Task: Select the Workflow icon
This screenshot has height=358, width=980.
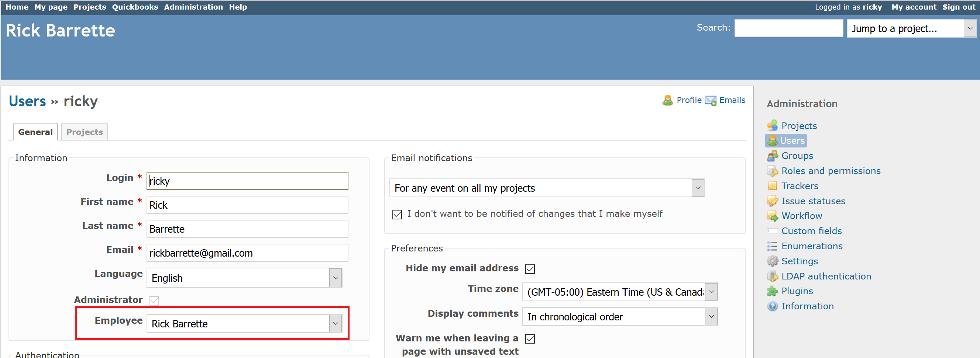Action: [773, 216]
